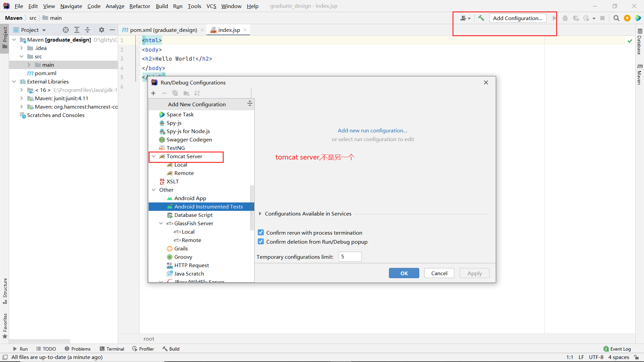Select Android Instrumented Tests configuration
The image size is (644, 362).
coord(208,206)
